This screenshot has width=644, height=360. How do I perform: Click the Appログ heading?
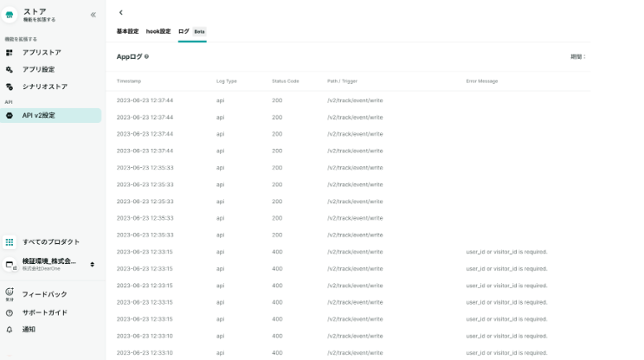coord(129,56)
